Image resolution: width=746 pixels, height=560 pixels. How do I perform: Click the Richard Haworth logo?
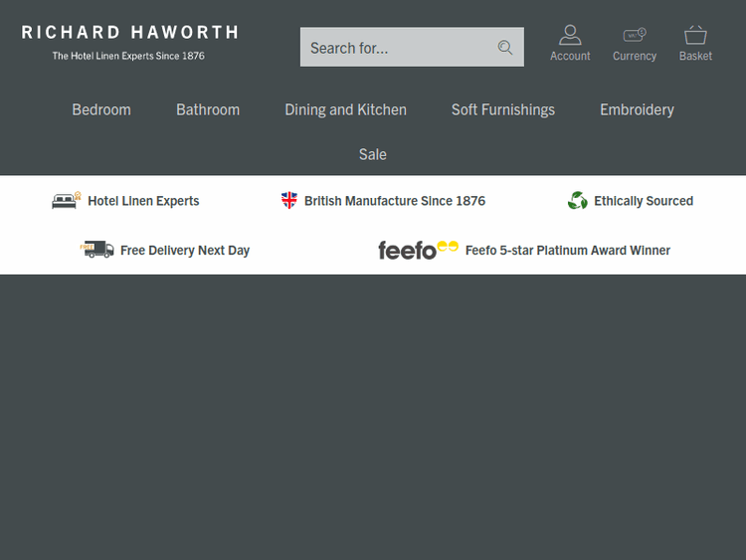(x=129, y=41)
